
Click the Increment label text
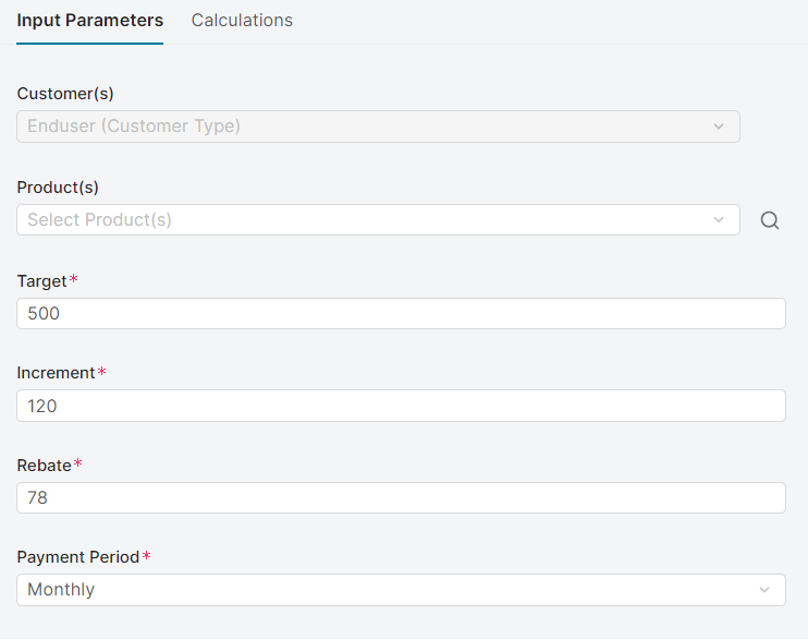(x=56, y=373)
